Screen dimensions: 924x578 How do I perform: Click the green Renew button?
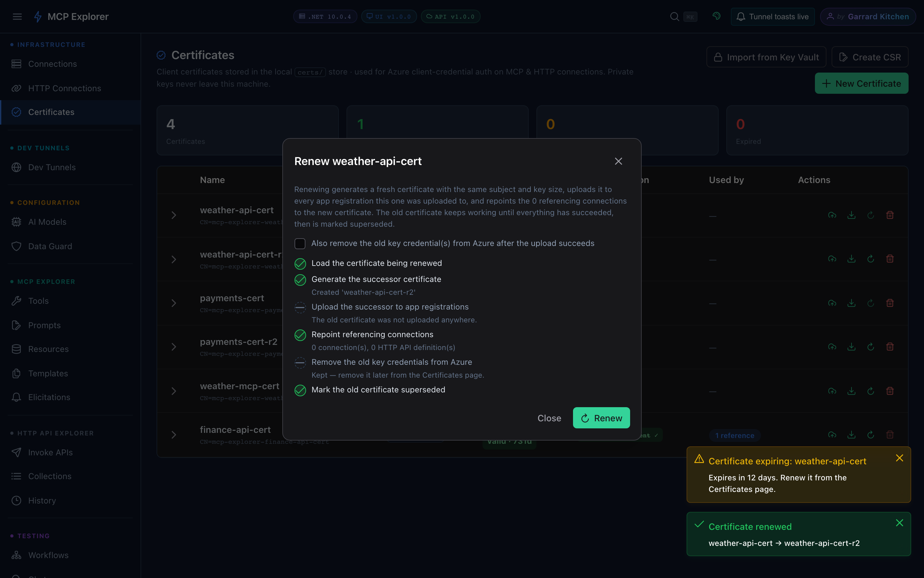coord(601,418)
